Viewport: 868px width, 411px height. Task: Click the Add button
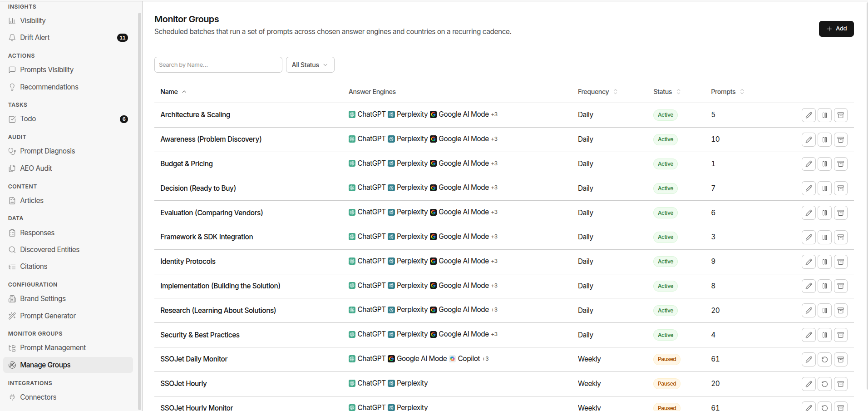point(836,29)
